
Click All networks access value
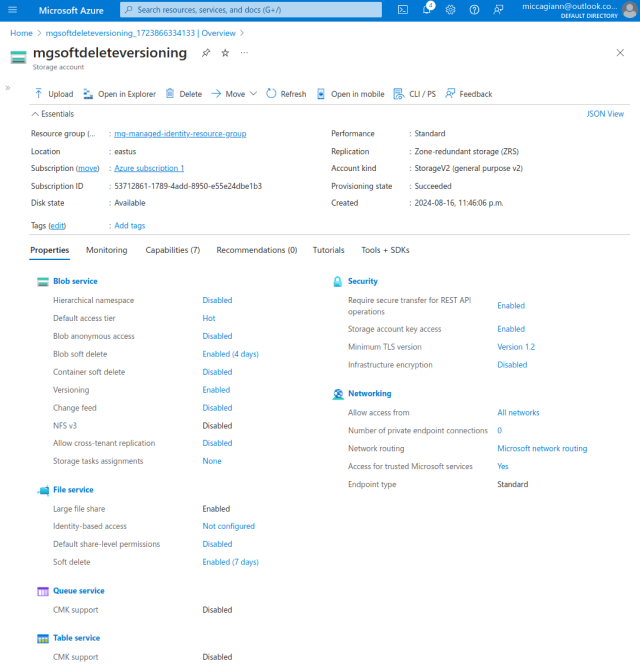click(x=518, y=413)
